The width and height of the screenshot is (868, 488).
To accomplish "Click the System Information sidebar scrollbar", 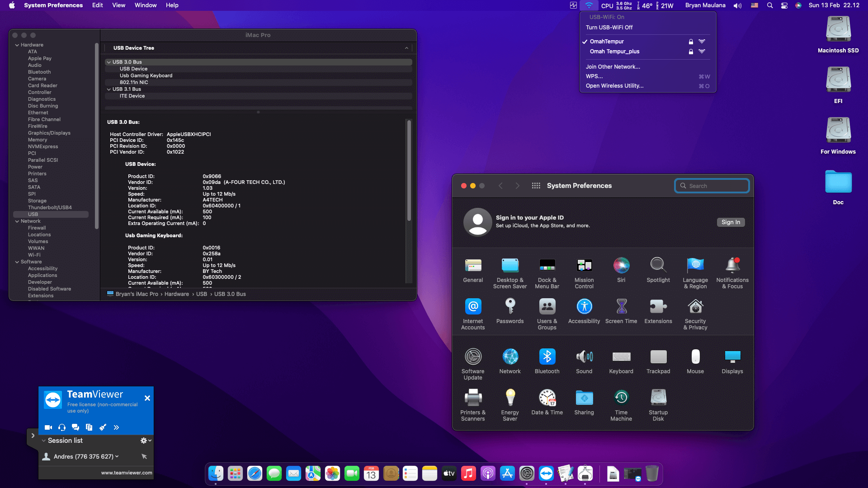I will [97, 136].
